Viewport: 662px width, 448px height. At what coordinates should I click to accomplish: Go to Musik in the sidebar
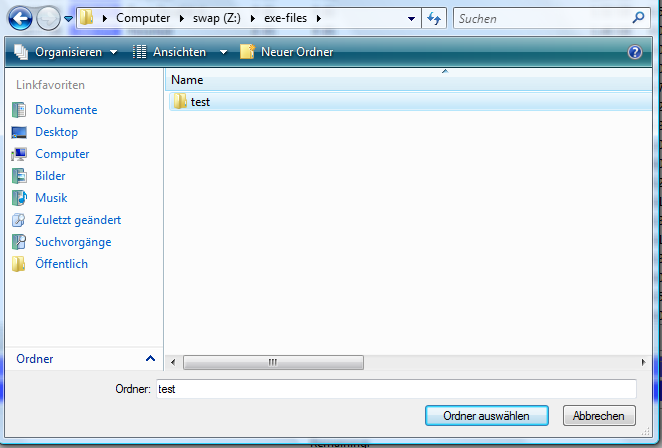coord(51,198)
